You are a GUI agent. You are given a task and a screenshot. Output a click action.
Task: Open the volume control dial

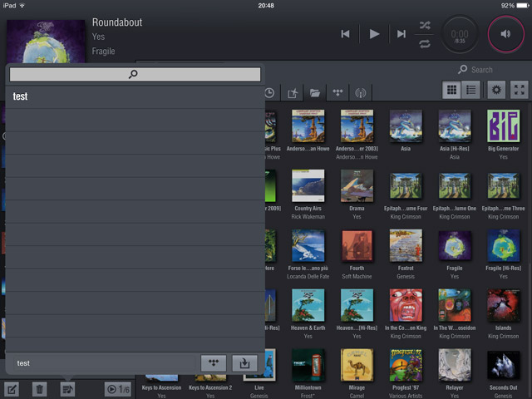[505, 34]
